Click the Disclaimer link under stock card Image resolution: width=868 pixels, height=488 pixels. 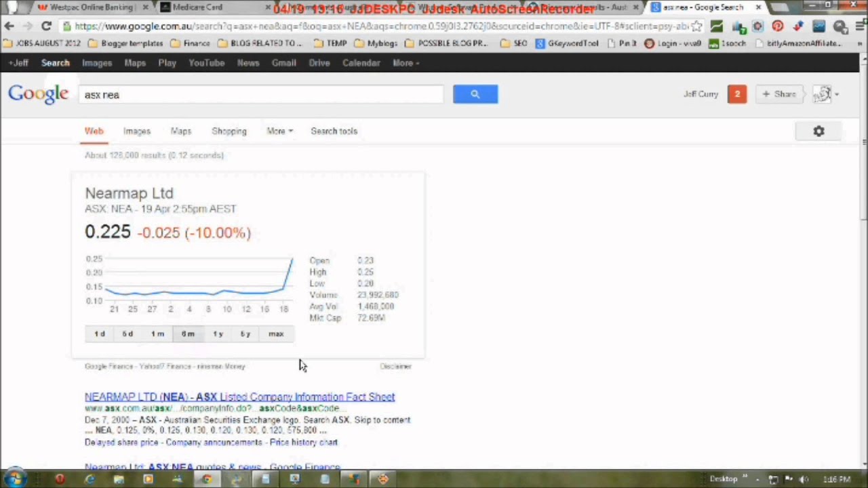tap(395, 367)
